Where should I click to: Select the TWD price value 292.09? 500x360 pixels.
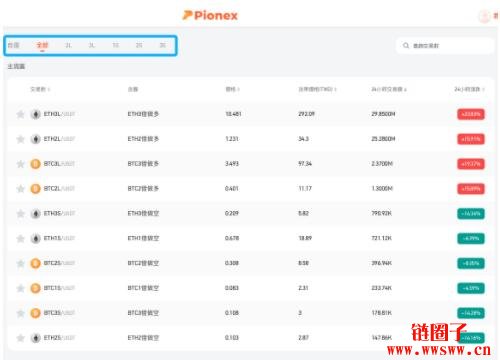tap(306, 114)
